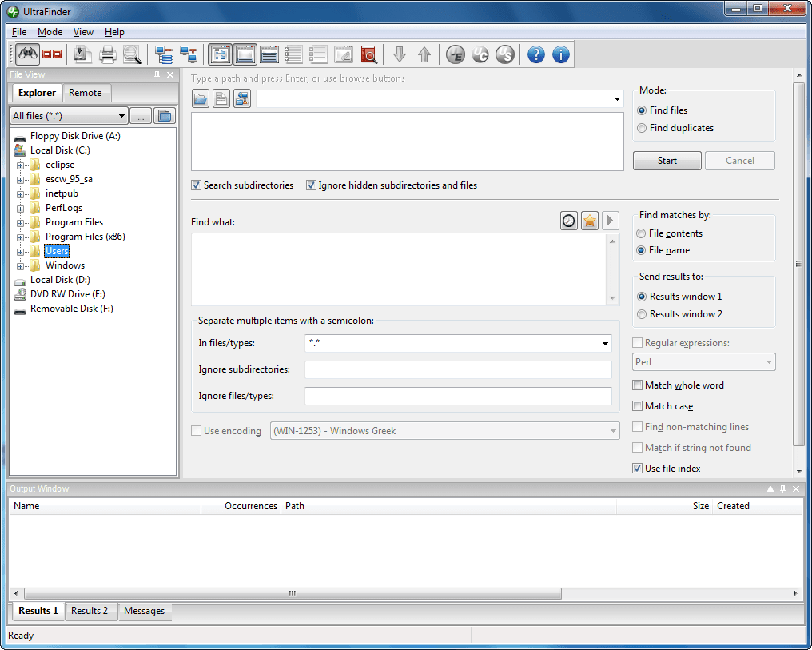Switch to the Results 2 tab

tap(90, 611)
